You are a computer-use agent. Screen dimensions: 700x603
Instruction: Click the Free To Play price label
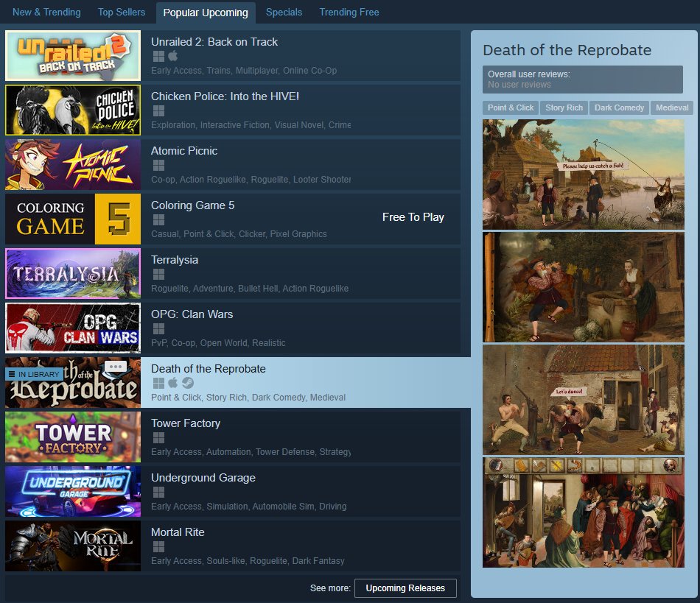[413, 217]
